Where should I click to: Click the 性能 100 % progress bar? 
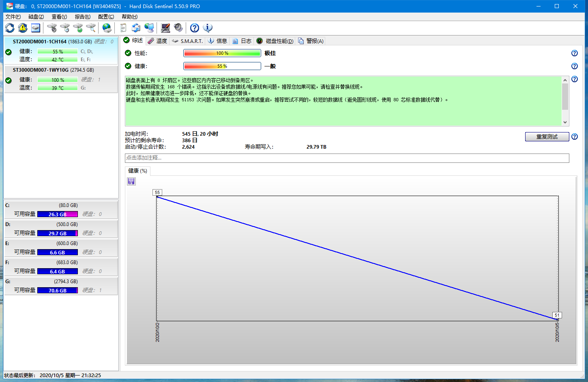tap(222, 53)
